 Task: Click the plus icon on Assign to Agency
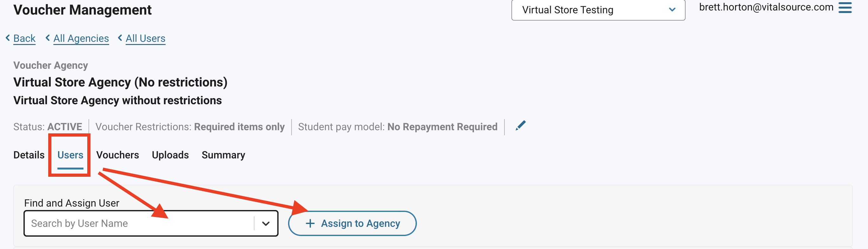click(x=310, y=223)
